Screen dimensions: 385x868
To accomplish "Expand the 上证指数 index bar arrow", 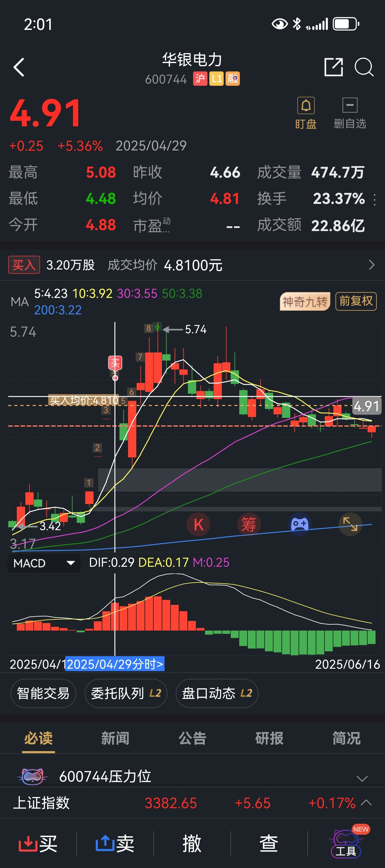I will tap(366, 803).
